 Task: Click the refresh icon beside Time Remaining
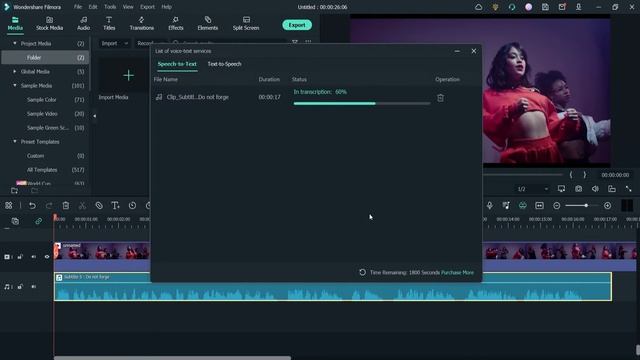tap(362, 272)
